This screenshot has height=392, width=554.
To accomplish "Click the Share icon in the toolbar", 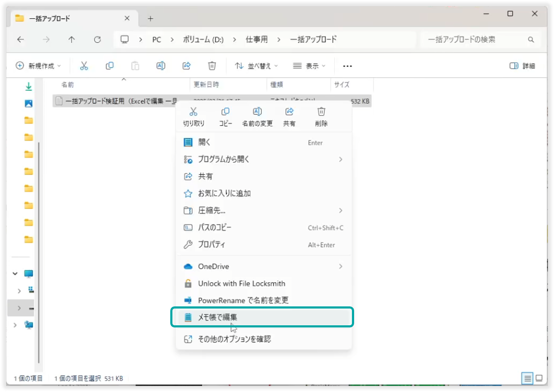I will coord(186,66).
